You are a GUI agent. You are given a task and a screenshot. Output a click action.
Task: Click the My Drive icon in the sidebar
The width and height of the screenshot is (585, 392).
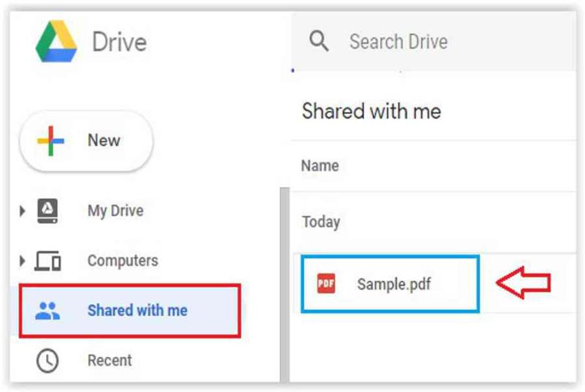(48, 211)
